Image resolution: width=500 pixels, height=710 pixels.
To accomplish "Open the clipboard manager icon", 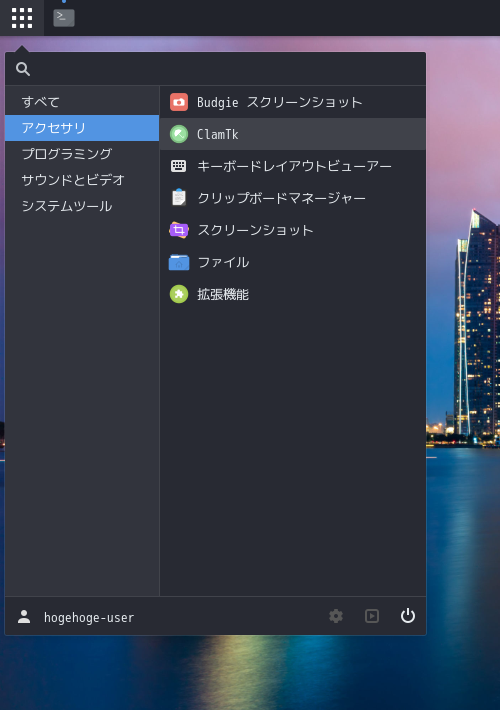I will coord(179,198).
